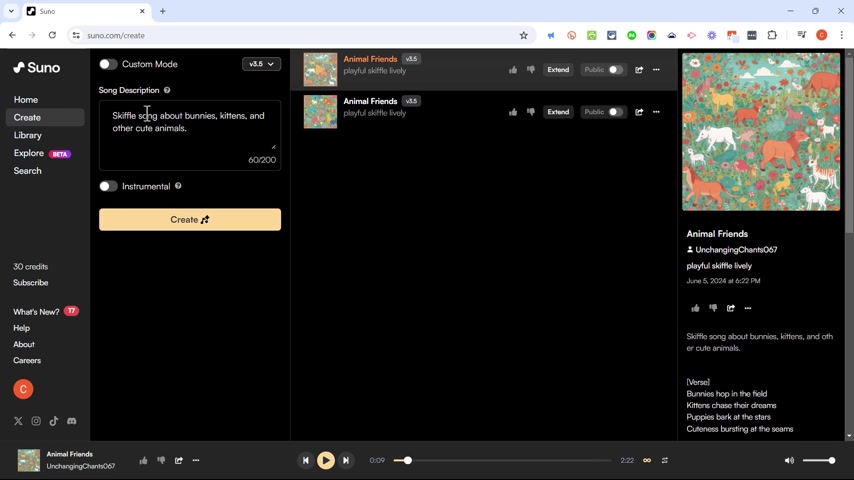Open Explore BETA page
854x480 pixels.
click(x=42, y=153)
